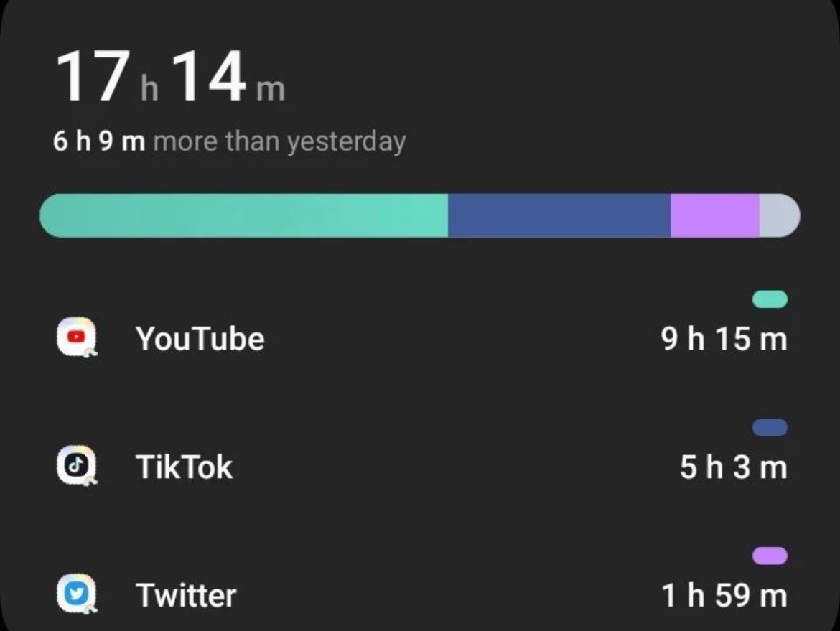Select the 9 h 15 m YouTube duration

click(x=724, y=339)
